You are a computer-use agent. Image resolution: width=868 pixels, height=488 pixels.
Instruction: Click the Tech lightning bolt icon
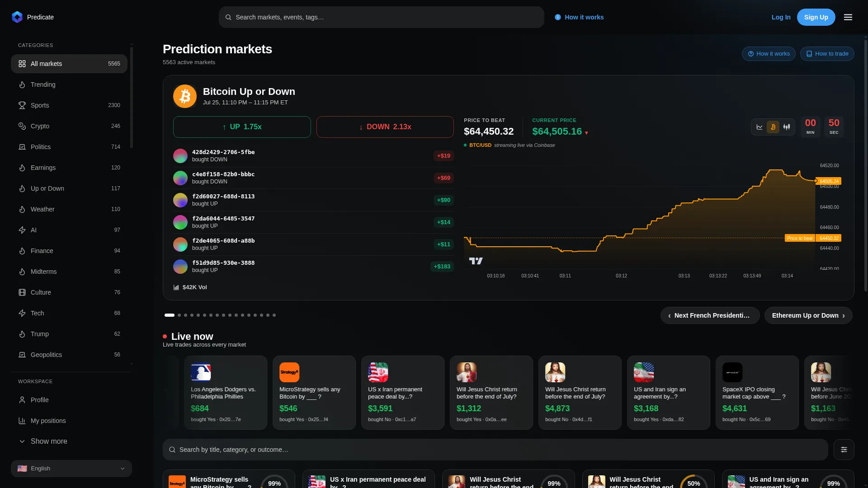22,313
